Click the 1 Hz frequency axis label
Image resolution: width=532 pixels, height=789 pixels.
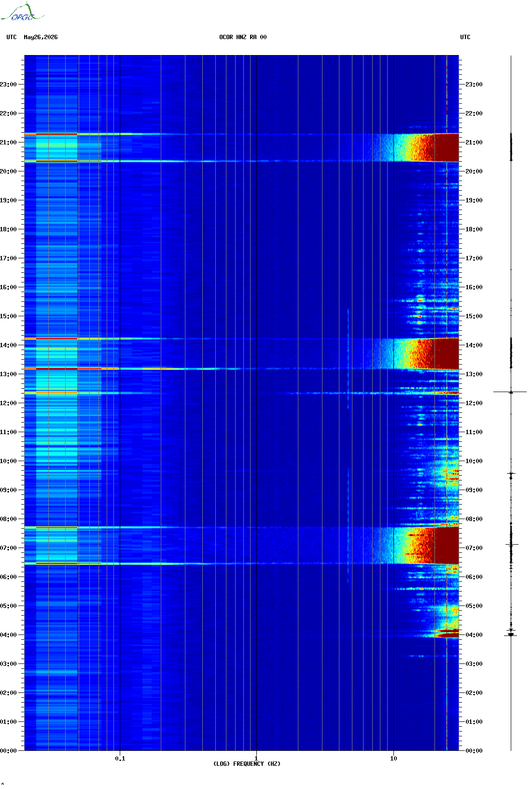pyautogui.click(x=256, y=759)
